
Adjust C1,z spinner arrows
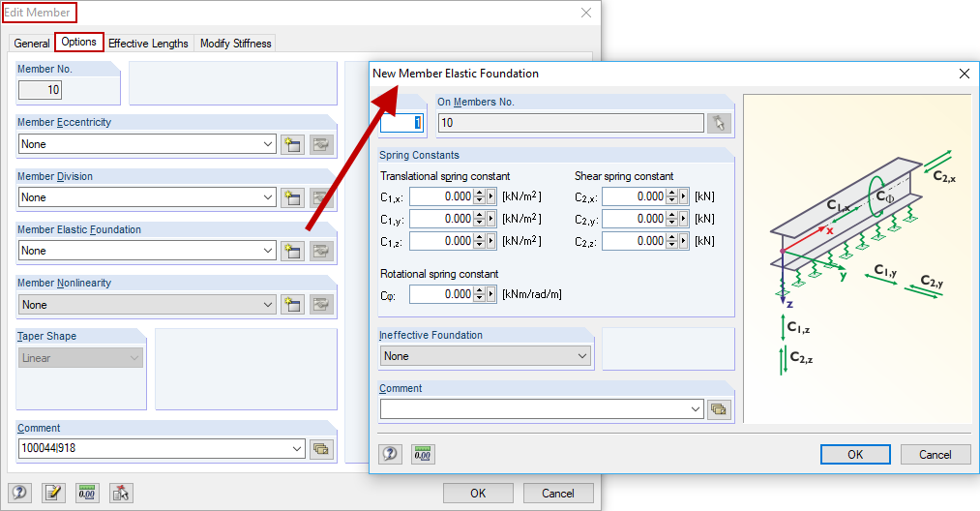(x=480, y=241)
